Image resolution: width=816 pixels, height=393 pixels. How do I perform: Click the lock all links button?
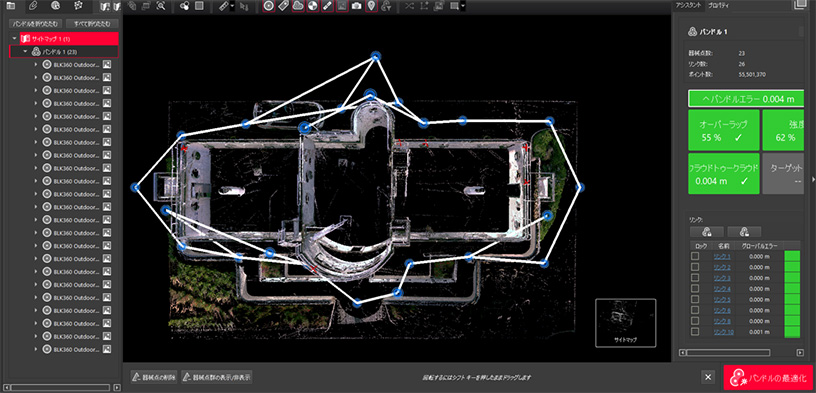pos(706,232)
